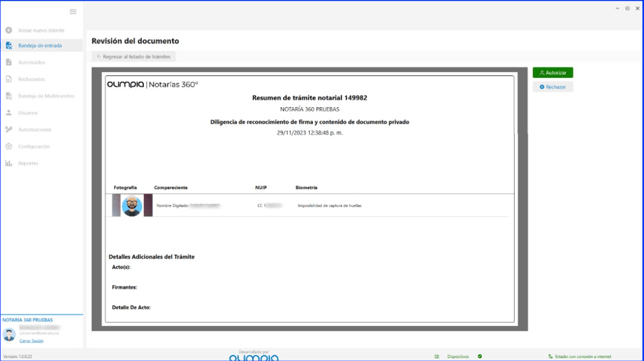
Task: Reject the document with the Rechazar button
Action: click(x=553, y=87)
